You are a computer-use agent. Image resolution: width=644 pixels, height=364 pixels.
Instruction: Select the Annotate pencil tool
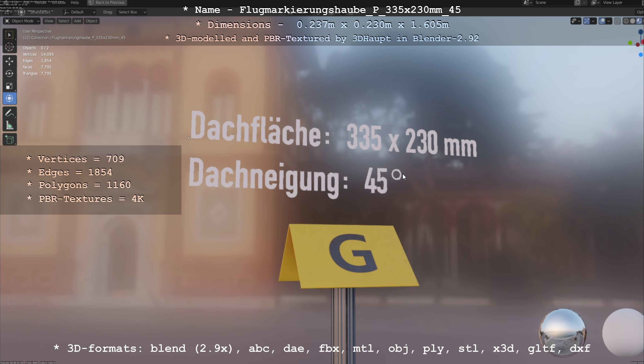(x=9, y=113)
